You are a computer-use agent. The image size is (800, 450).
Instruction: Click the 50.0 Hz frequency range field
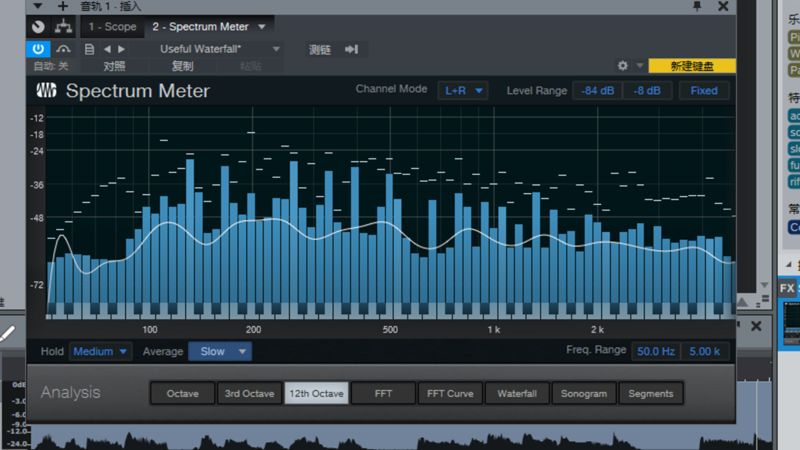click(656, 351)
